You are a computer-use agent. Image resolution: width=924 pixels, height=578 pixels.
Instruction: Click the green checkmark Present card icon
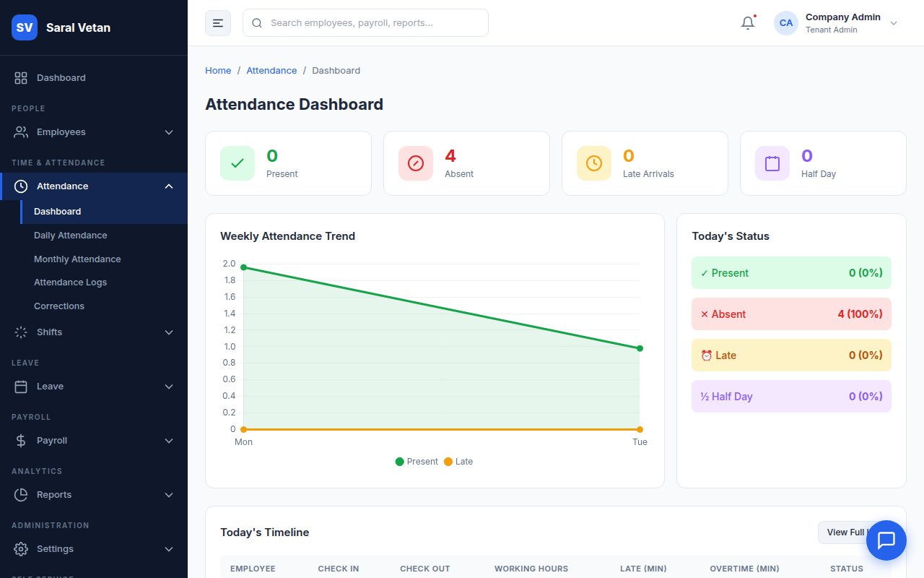pyautogui.click(x=237, y=163)
